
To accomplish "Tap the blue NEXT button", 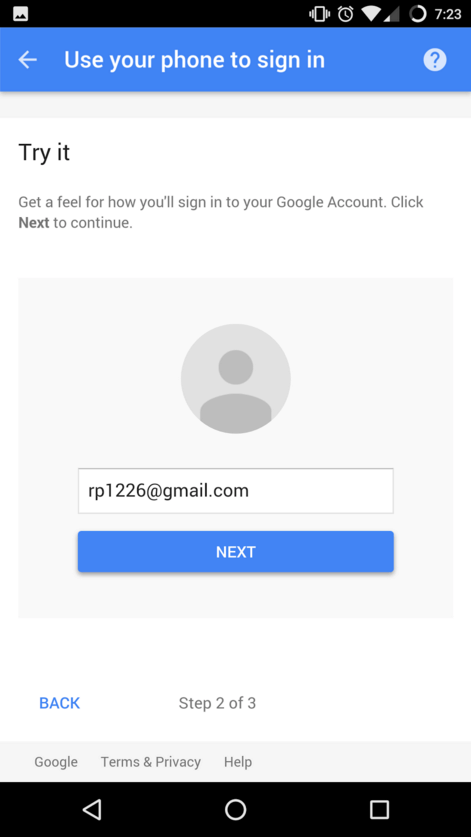I will coord(236,551).
